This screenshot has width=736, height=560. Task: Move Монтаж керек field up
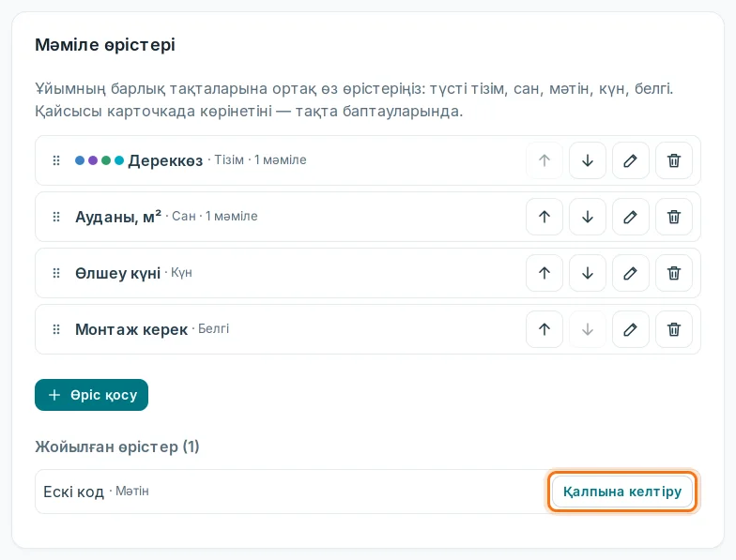pyautogui.click(x=544, y=329)
